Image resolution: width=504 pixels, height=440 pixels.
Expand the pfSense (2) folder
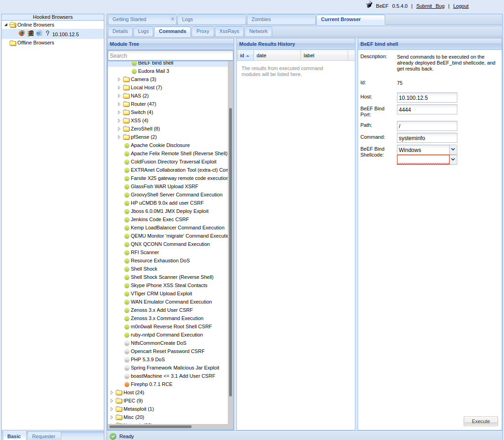[x=119, y=137]
